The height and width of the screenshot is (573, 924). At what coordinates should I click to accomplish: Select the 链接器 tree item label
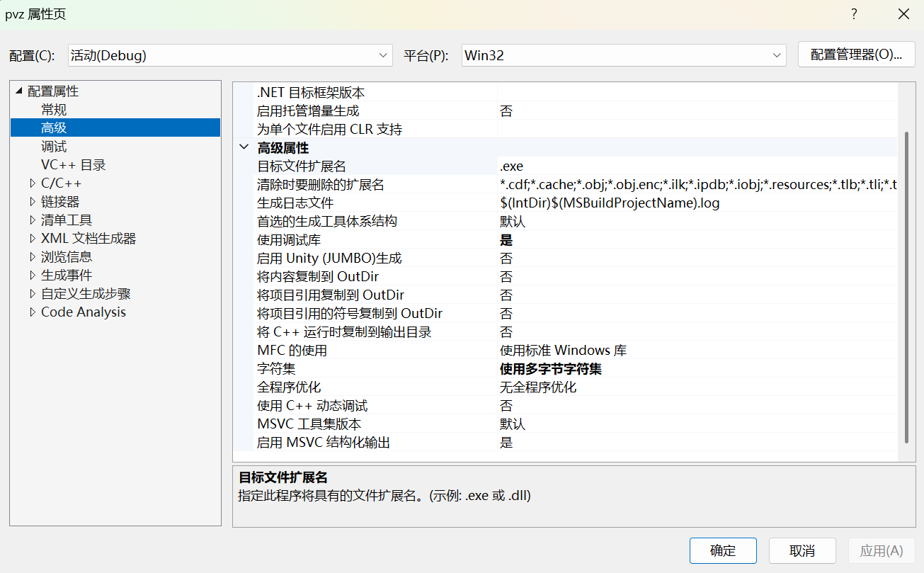click(60, 202)
